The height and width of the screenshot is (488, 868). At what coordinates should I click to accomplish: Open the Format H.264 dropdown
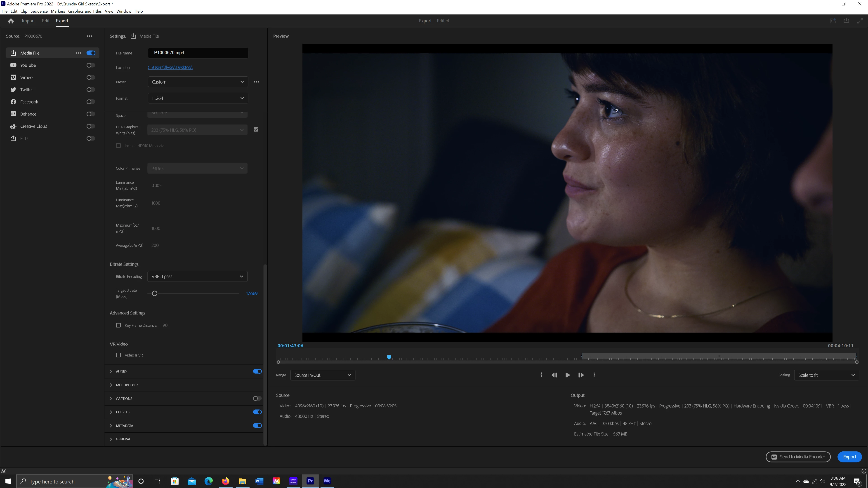[198, 98]
